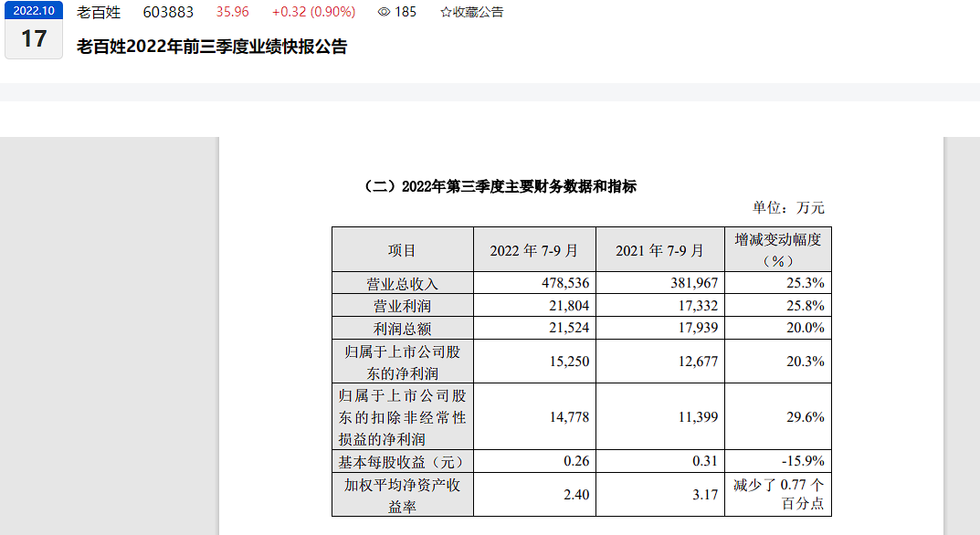
Task: Click the header 增减变动幅度（%）
Action: [x=778, y=250]
